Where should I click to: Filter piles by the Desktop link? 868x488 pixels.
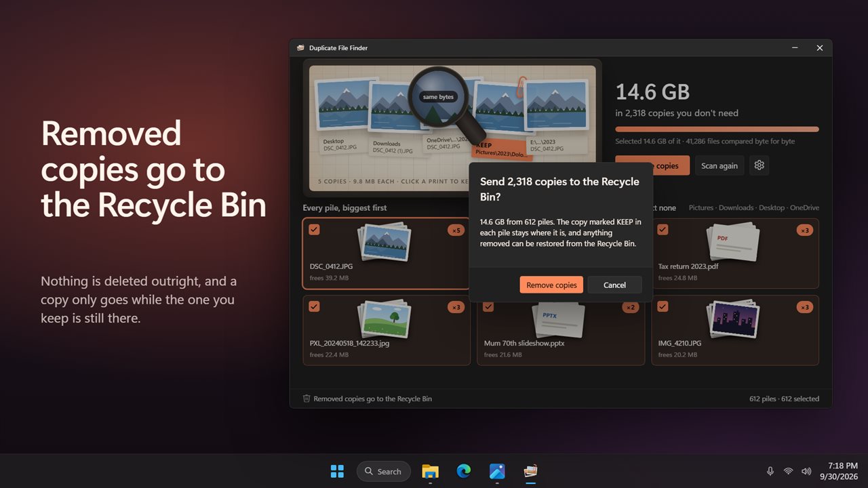[x=771, y=207]
